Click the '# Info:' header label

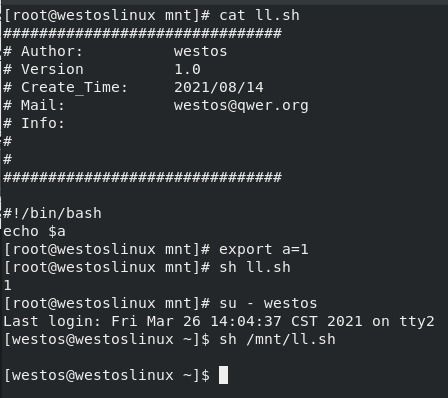[34, 123]
